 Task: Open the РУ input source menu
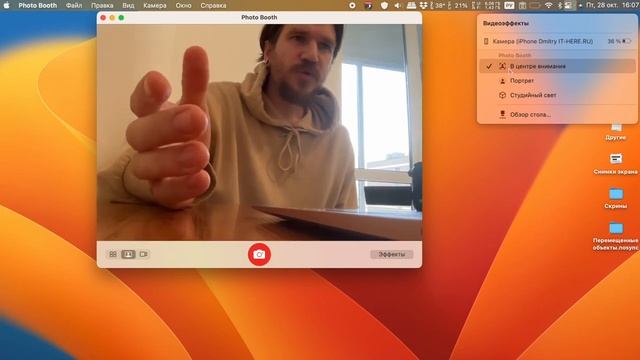(x=509, y=5)
